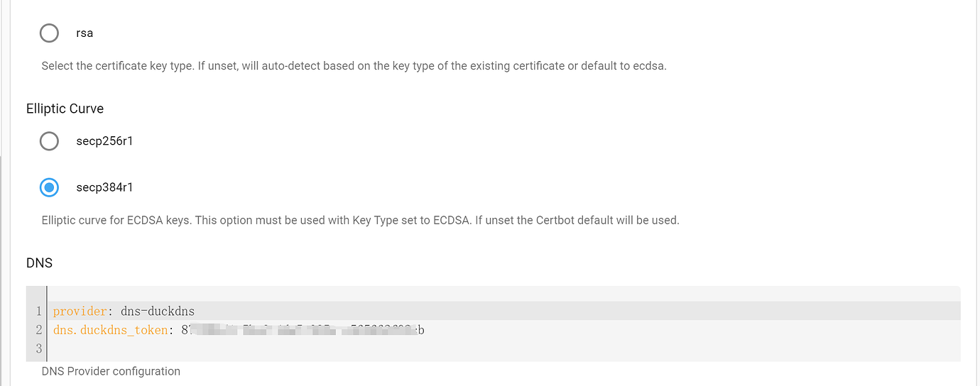The width and height of the screenshot is (980, 386).
Task: Click the selected secp384r1 radio button
Action: [x=49, y=187]
